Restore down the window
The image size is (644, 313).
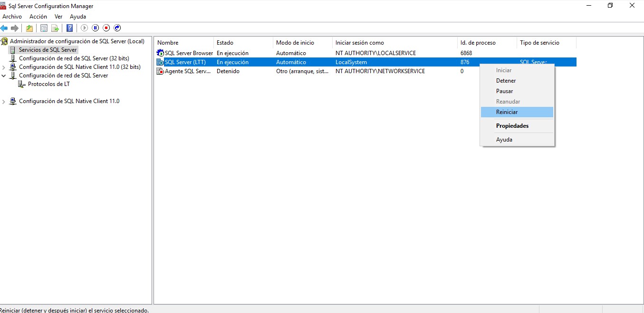tap(610, 6)
